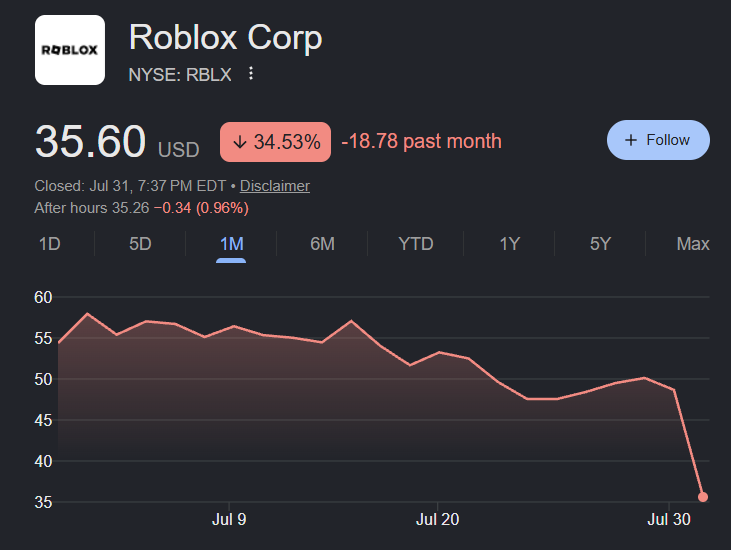The image size is (731, 550).
Task: Click the Jul 20 axis label
Action: 437,519
